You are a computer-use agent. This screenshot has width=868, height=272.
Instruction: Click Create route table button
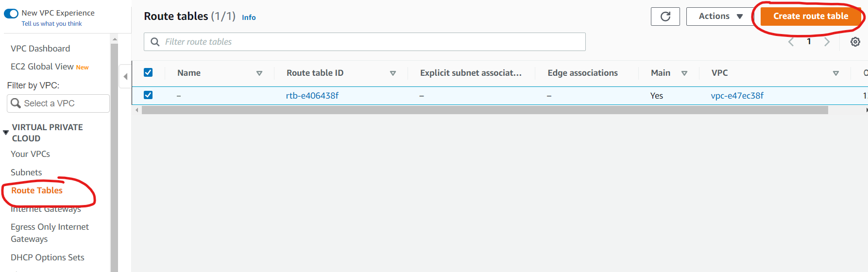pyautogui.click(x=811, y=17)
